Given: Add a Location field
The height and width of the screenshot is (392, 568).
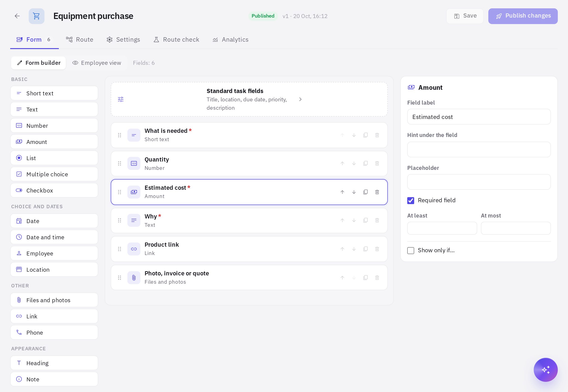Looking at the screenshot, I should point(54,269).
